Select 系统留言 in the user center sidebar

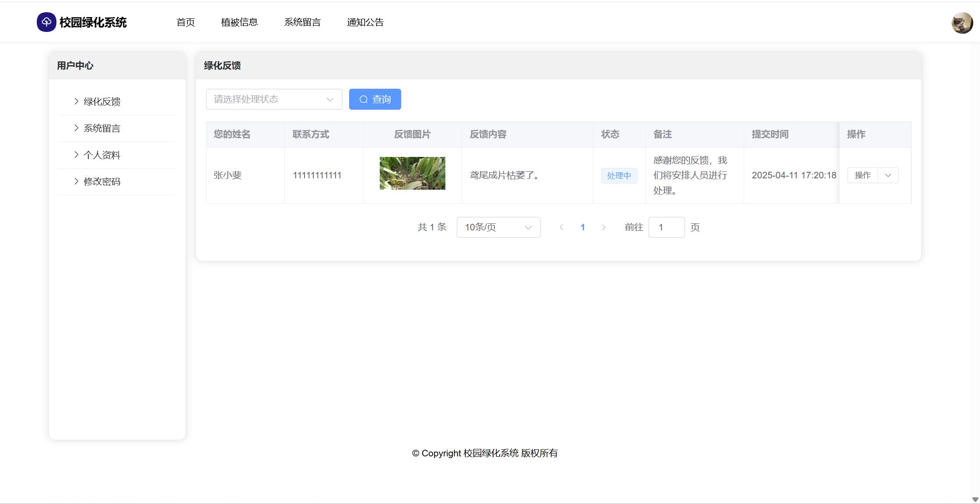[x=102, y=129]
